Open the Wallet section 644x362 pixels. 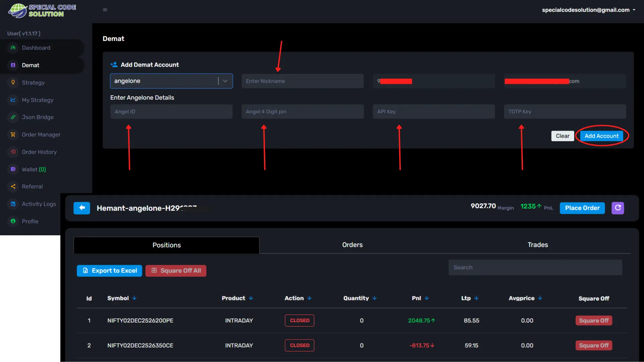point(34,169)
